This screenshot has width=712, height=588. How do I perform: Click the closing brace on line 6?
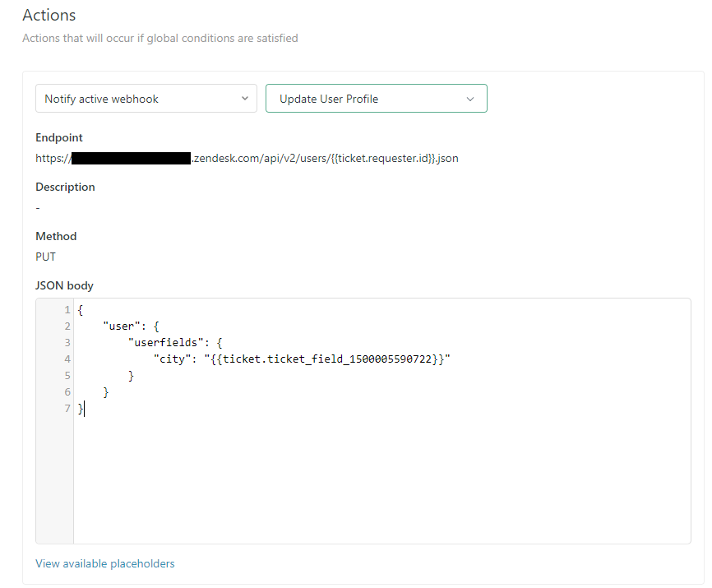click(105, 392)
